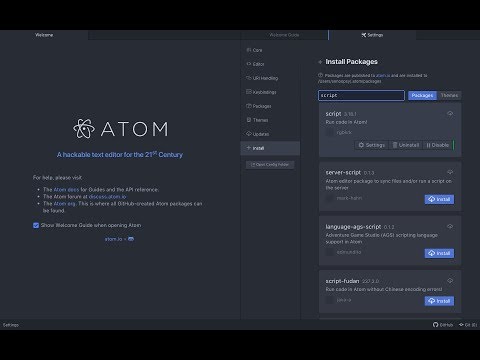Select the Packages search filter button
This screenshot has height=360, width=480.
(422, 95)
